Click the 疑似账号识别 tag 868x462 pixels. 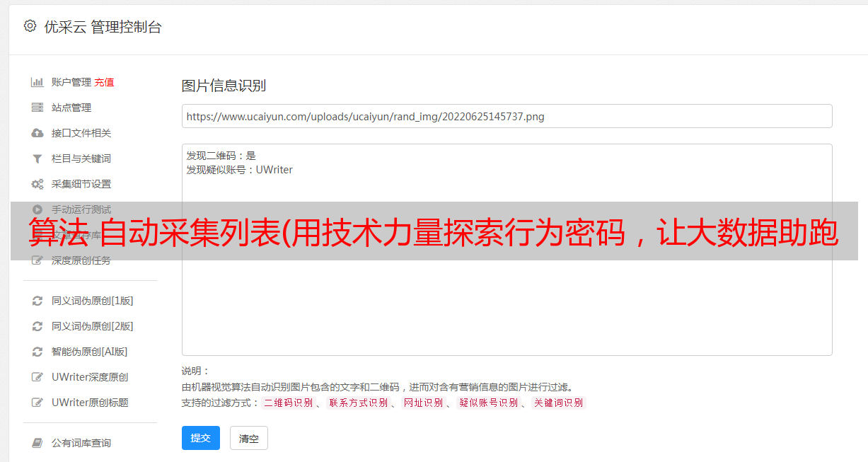pyautogui.click(x=489, y=403)
